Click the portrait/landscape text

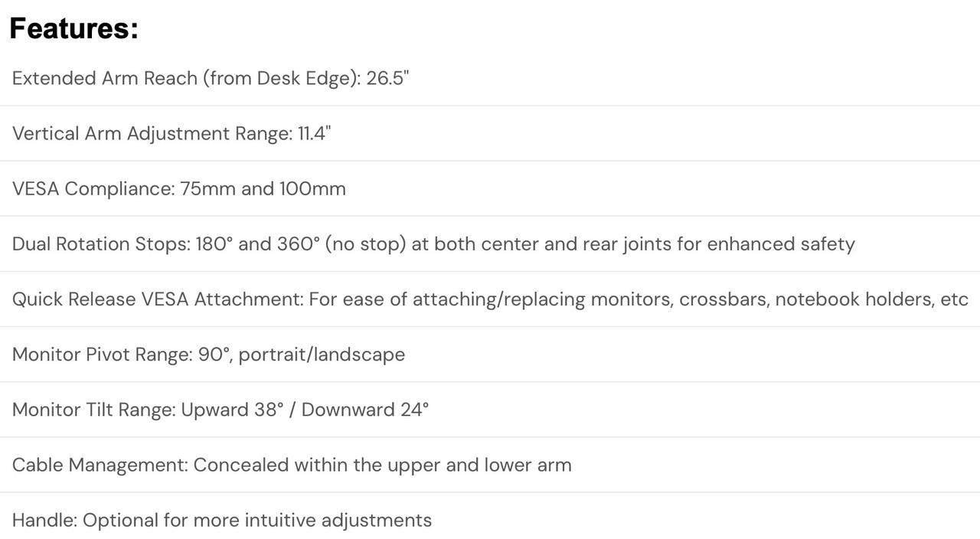(322, 354)
